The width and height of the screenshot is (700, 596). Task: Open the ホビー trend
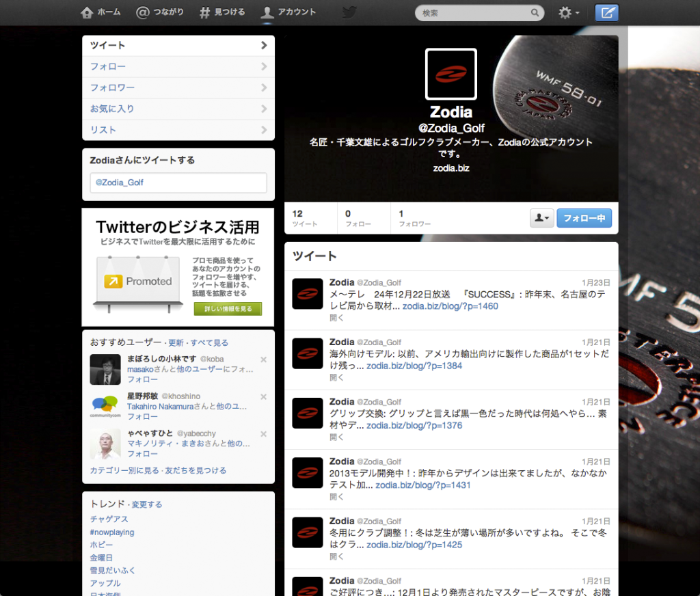tap(101, 545)
